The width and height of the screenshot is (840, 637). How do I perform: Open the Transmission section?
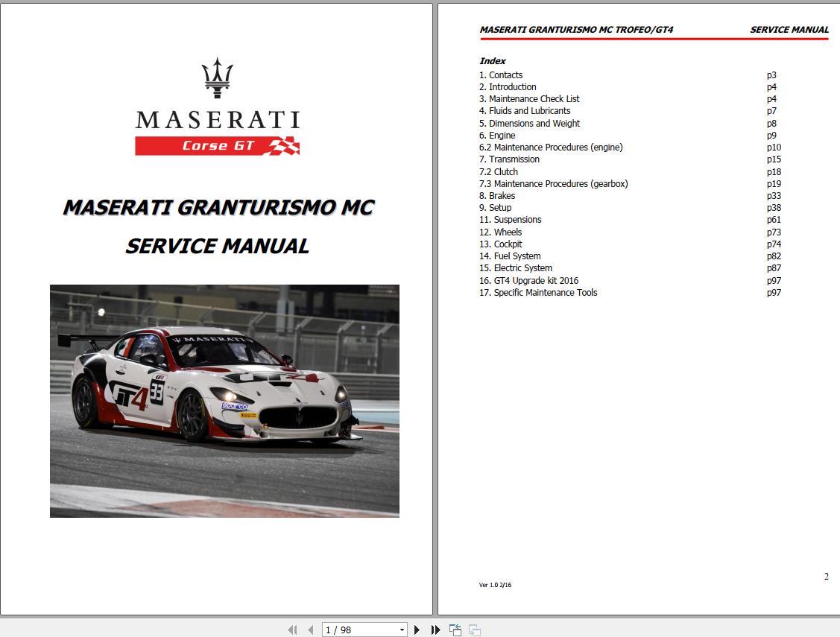coord(511,159)
